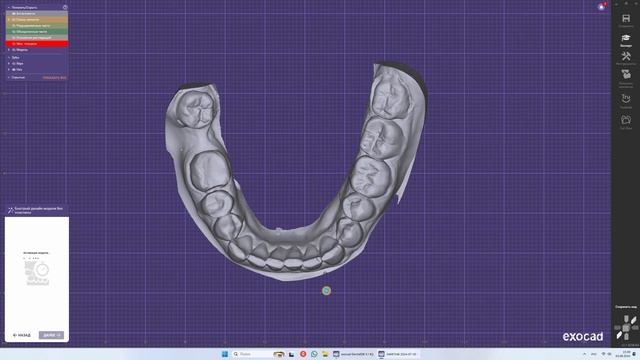Toggle visibility icon on the red row
Screen dimensions: 640x360
[x=14, y=44]
